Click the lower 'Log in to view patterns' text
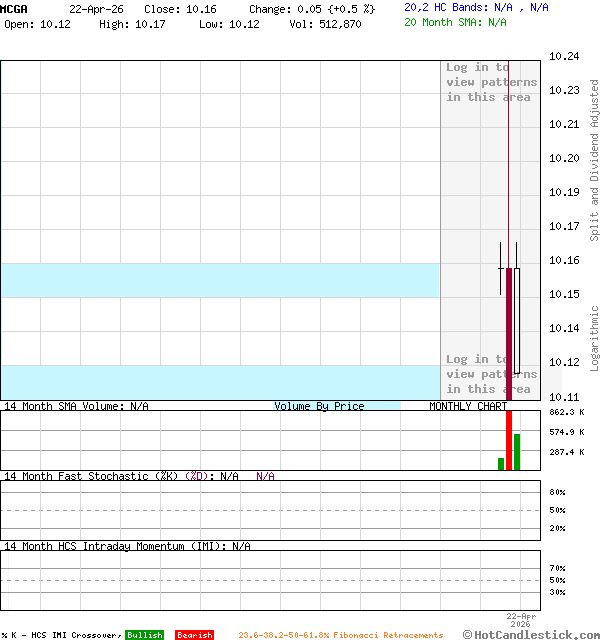Image resolution: width=600 pixels, height=640 pixels. click(491, 374)
